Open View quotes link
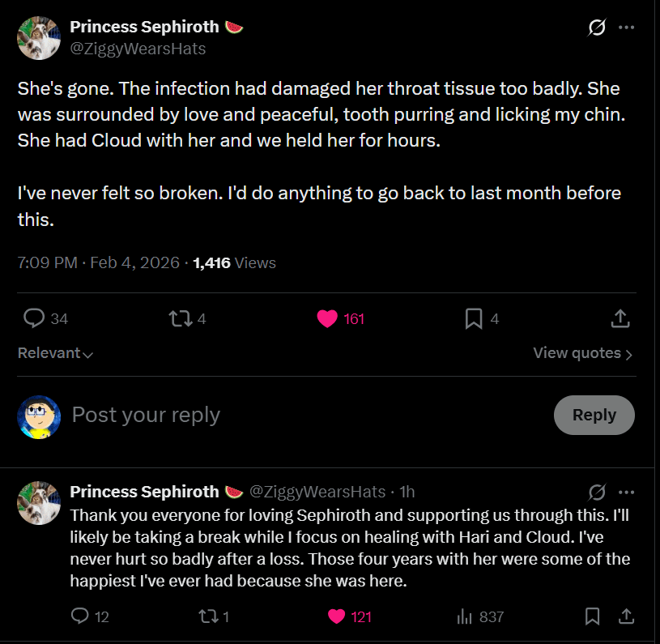660x644 pixels. pos(582,353)
